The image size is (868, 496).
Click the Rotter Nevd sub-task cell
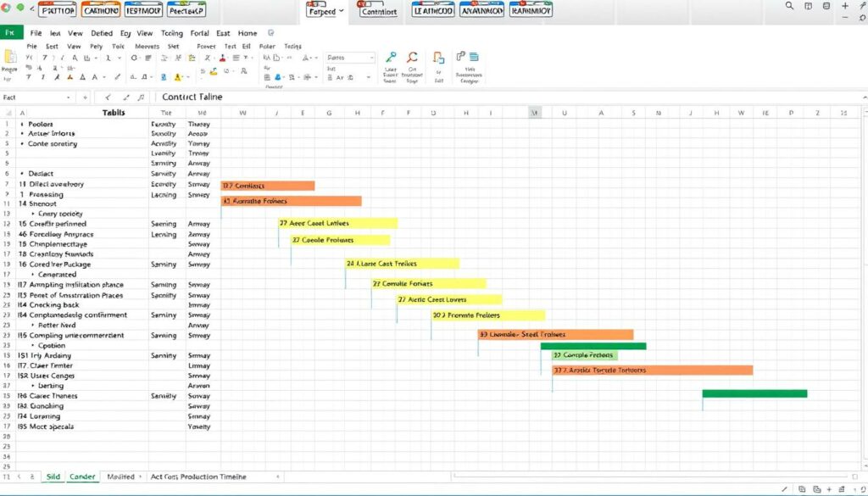pos(82,326)
